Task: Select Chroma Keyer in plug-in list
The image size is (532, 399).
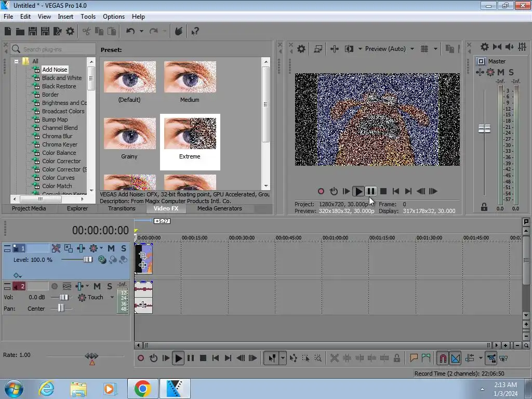Action: 60,144
